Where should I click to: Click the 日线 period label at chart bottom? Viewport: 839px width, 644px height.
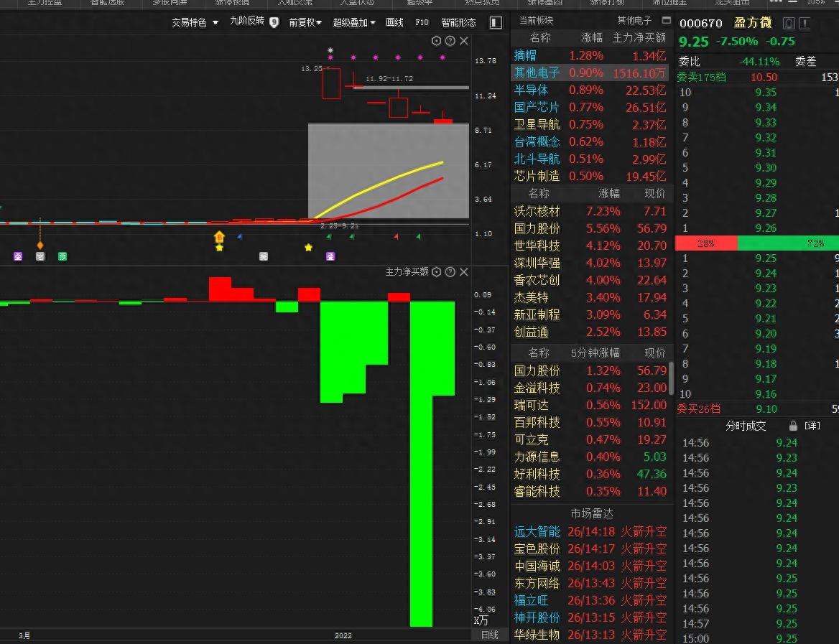click(489, 635)
